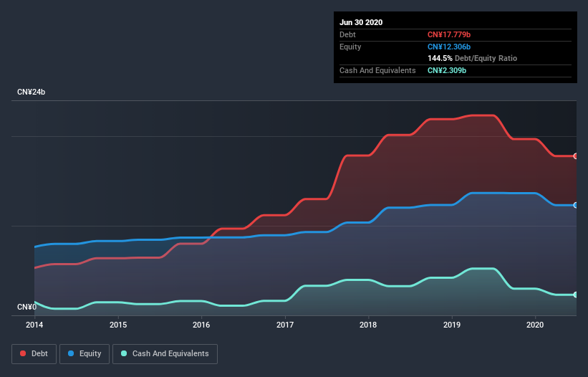The width and height of the screenshot is (588, 377).
Task: Click the red Debt endpoint marker
Action: [x=576, y=156]
